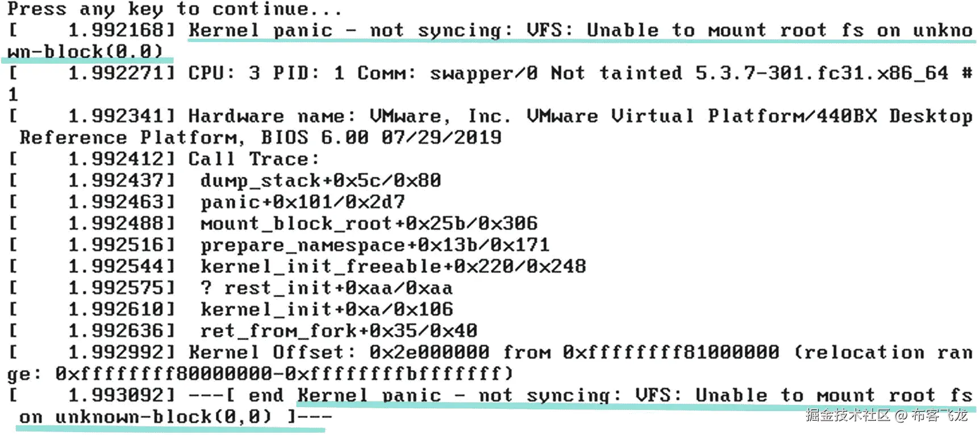Viewport: 980px width, 435px height.
Task: Click the 'ret_from_fork+0x35/0x40' entry
Action: pyautogui.click(x=339, y=330)
